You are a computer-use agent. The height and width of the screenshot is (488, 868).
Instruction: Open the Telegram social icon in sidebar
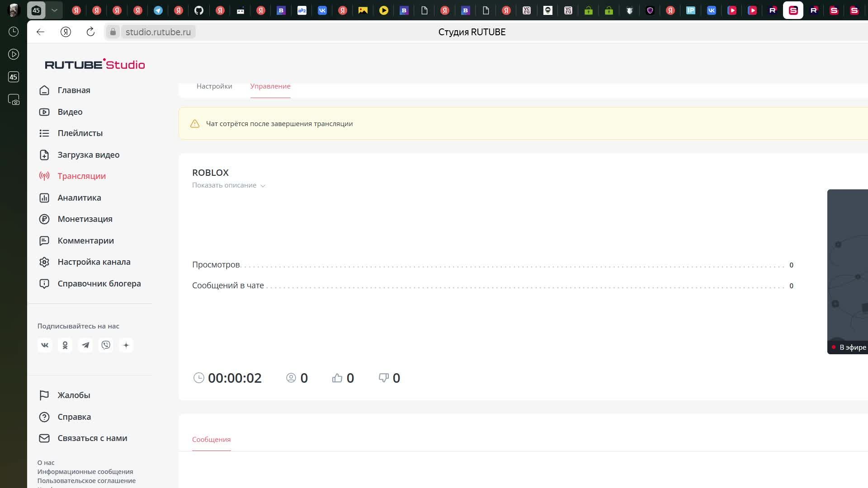click(x=85, y=345)
